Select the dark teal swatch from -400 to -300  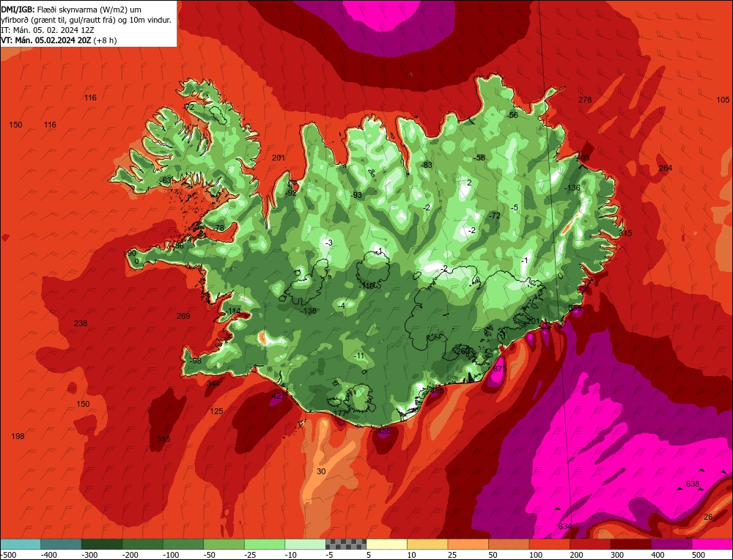tap(61, 544)
